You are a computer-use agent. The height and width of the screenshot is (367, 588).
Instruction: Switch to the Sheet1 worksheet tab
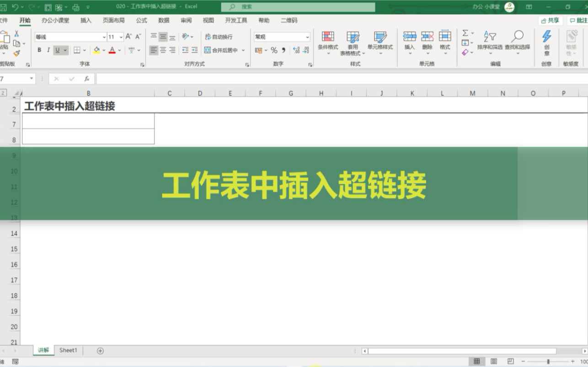coord(68,350)
